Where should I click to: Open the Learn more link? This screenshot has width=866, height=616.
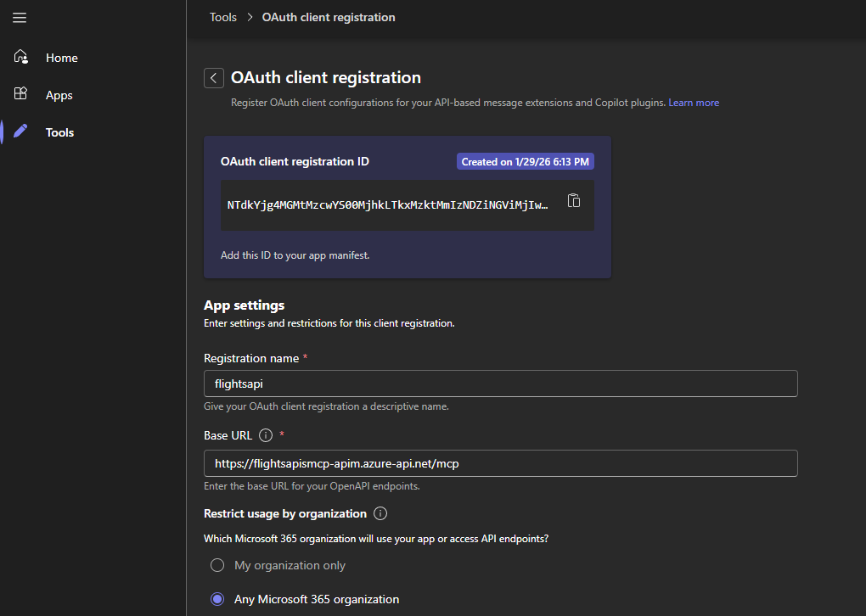pyautogui.click(x=694, y=102)
